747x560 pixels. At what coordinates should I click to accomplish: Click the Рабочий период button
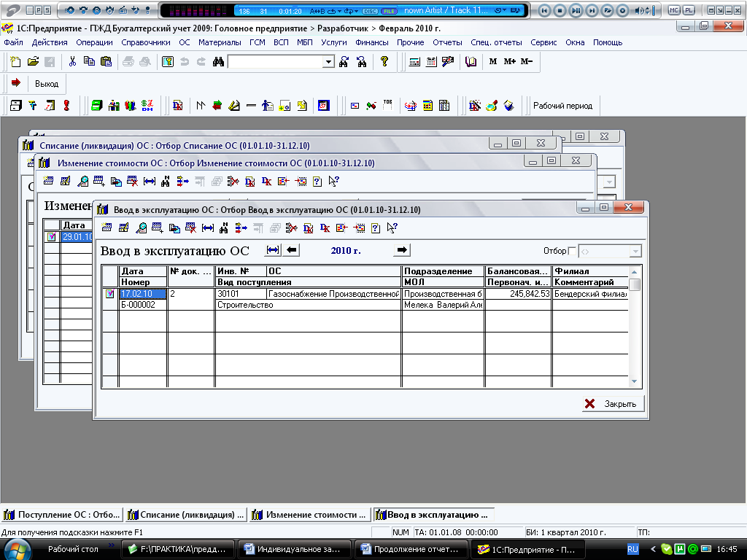(562, 106)
